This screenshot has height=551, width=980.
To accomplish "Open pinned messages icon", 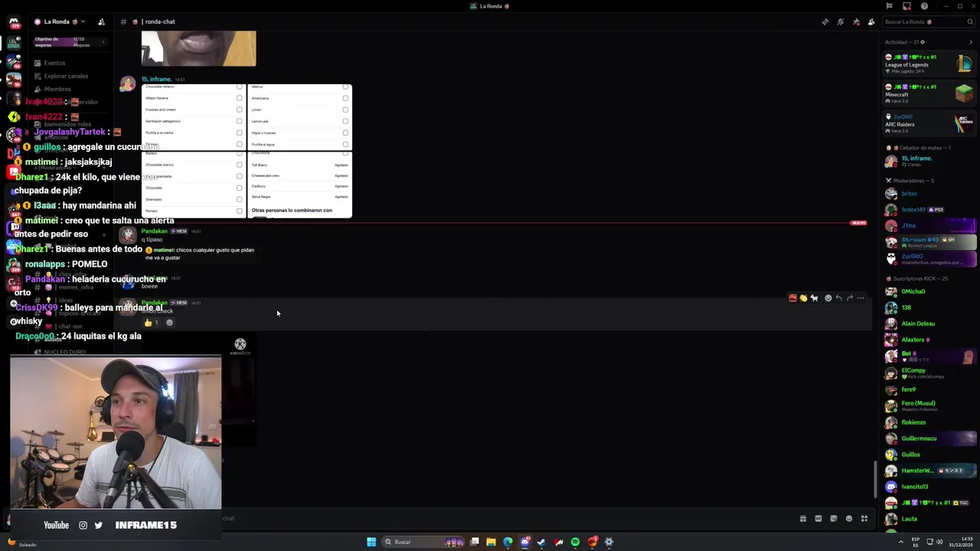I will (856, 21).
